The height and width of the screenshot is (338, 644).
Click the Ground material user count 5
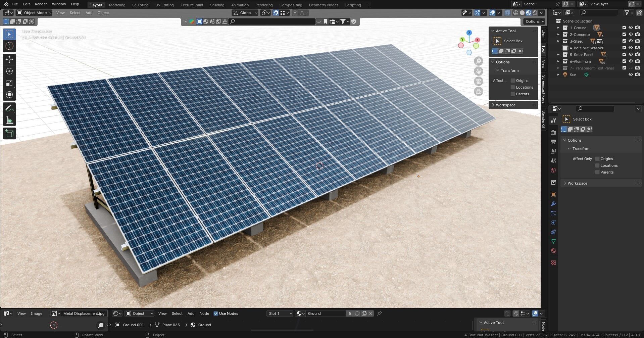coord(350,313)
